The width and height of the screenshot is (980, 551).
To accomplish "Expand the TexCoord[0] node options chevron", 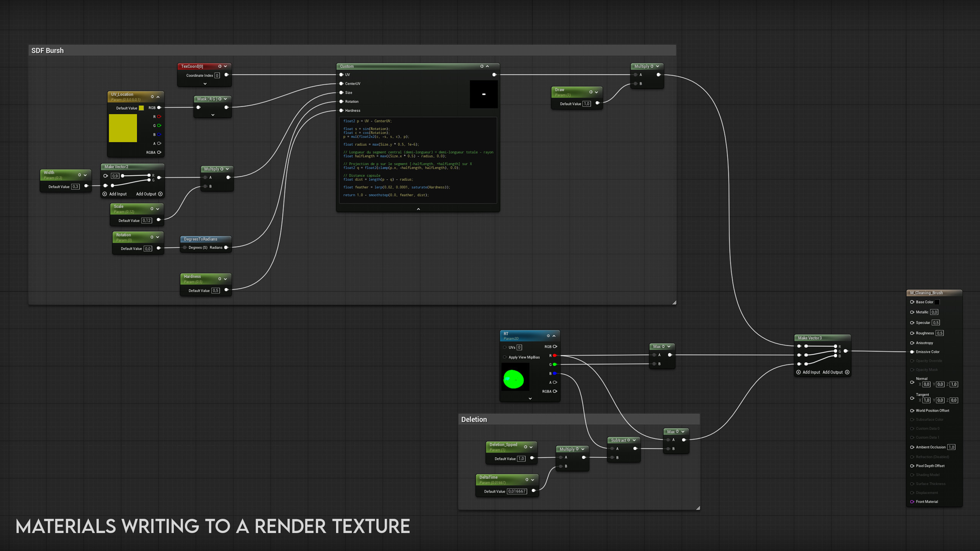I will click(x=205, y=84).
